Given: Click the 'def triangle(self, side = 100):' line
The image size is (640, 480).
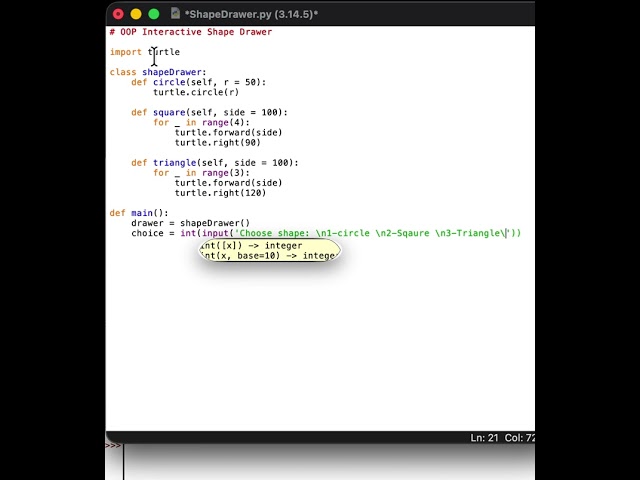Looking at the screenshot, I should point(215,162).
